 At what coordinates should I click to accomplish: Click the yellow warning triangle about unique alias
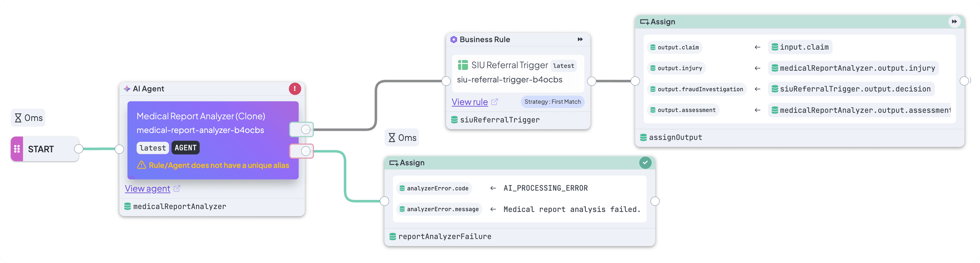point(142,165)
